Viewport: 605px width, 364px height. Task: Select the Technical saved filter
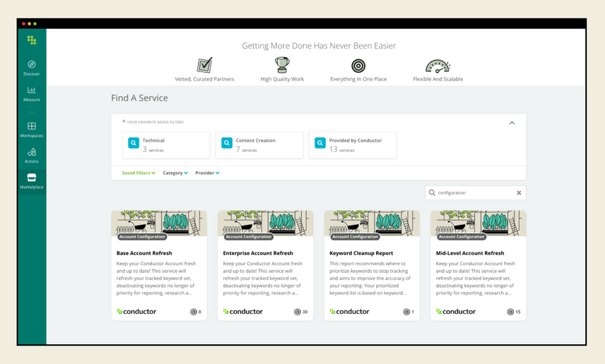click(166, 145)
